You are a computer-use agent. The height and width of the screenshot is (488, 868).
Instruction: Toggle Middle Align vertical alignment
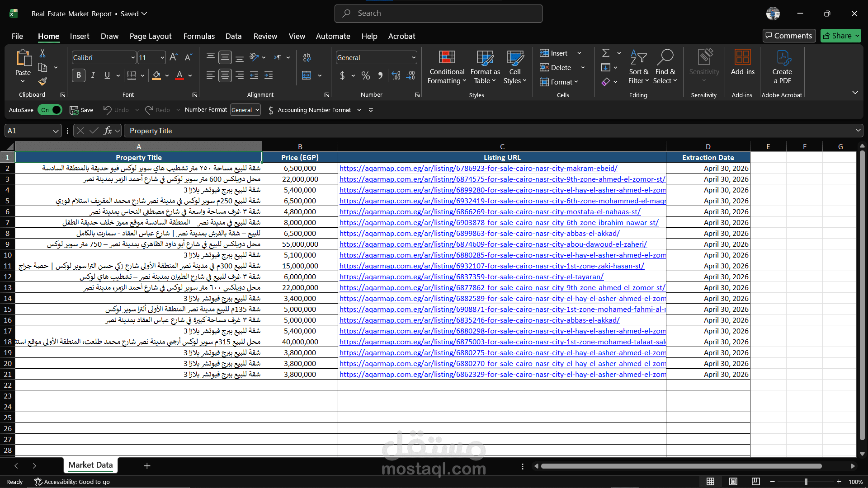pyautogui.click(x=225, y=57)
